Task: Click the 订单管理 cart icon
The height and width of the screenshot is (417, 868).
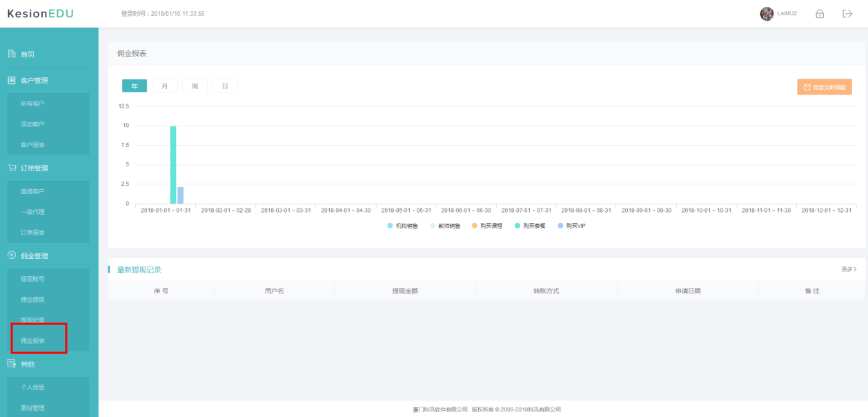Action: coord(12,168)
